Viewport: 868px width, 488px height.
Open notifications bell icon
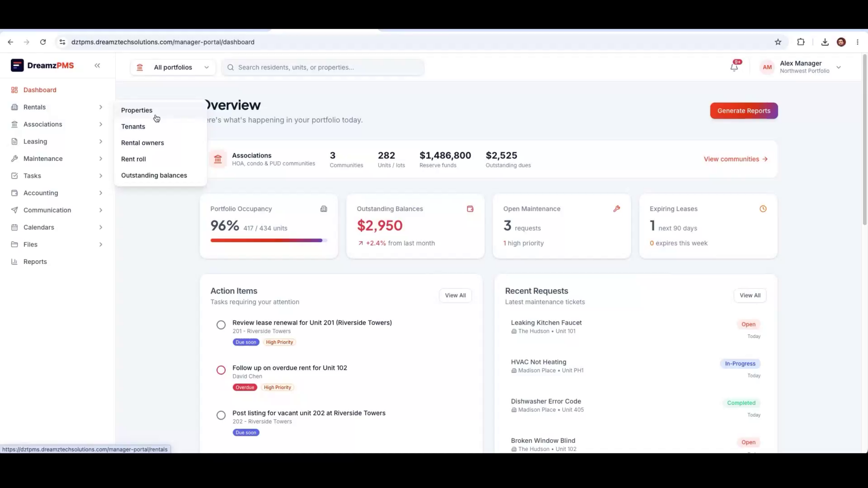tap(734, 67)
